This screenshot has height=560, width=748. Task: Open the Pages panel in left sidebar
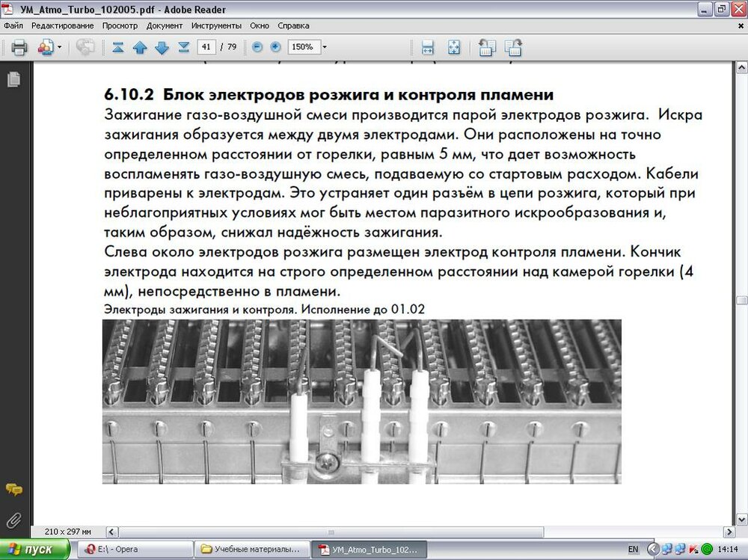tap(13, 79)
